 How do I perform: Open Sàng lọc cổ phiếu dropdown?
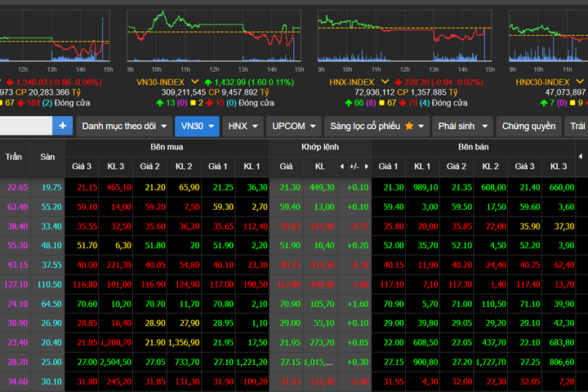click(376, 126)
